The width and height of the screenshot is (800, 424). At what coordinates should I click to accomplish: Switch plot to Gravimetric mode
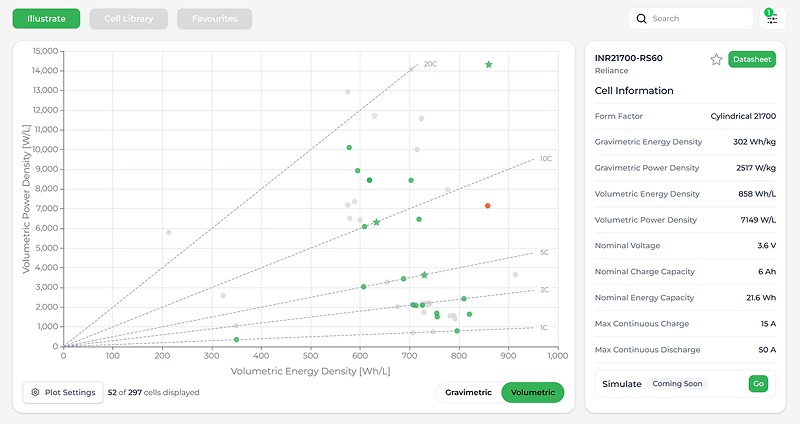[x=468, y=393]
